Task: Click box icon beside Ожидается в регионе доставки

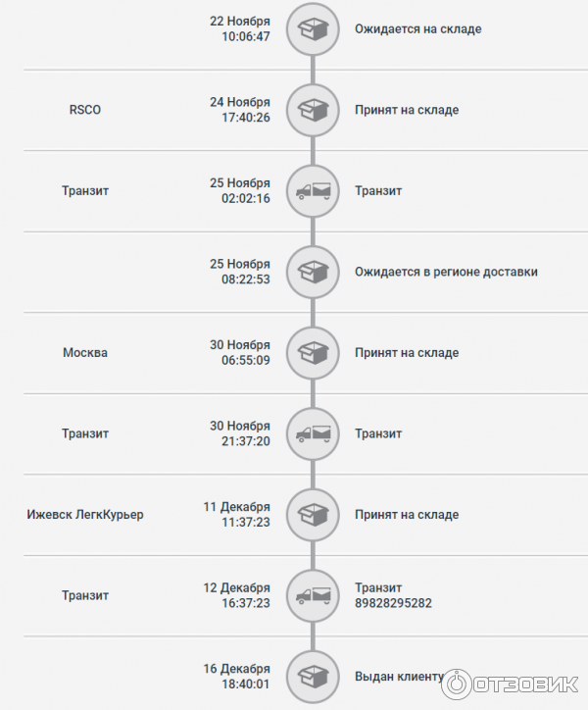Action: (x=313, y=273)
